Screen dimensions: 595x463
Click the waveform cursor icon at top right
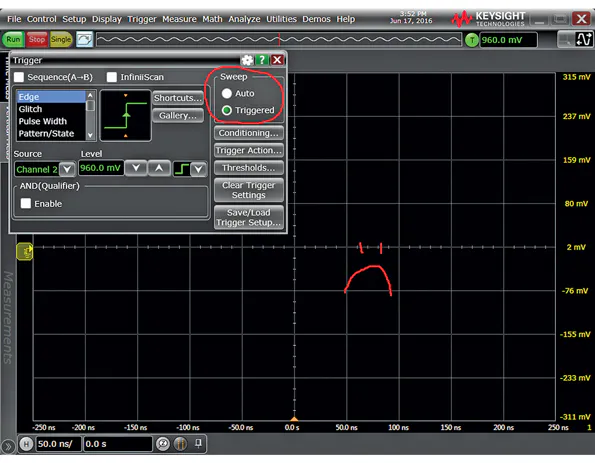click(584, 39)
